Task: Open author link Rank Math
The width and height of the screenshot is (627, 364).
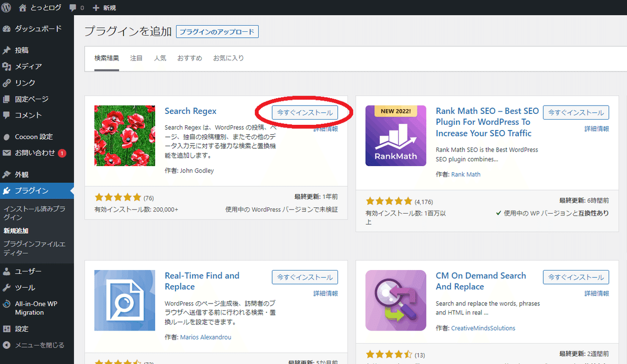Action: pyautogui.click(x=466, y=174)
